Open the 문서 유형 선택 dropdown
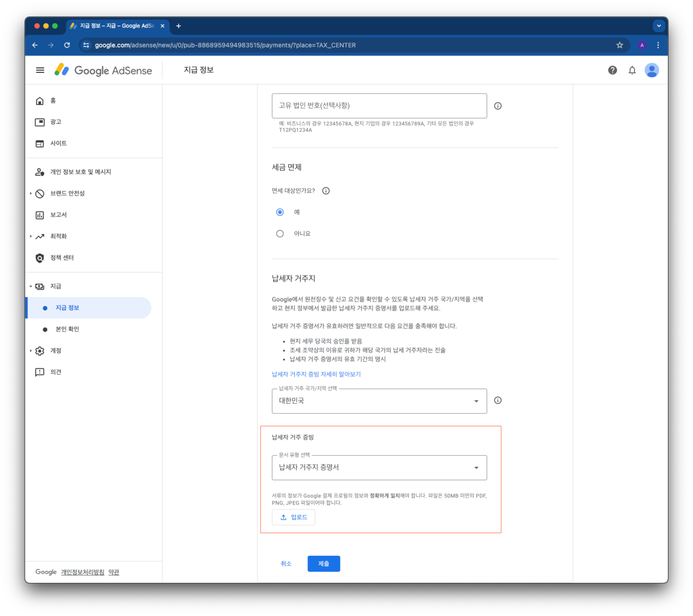This screenshot has height=616, width=693. tap(379, 468)
